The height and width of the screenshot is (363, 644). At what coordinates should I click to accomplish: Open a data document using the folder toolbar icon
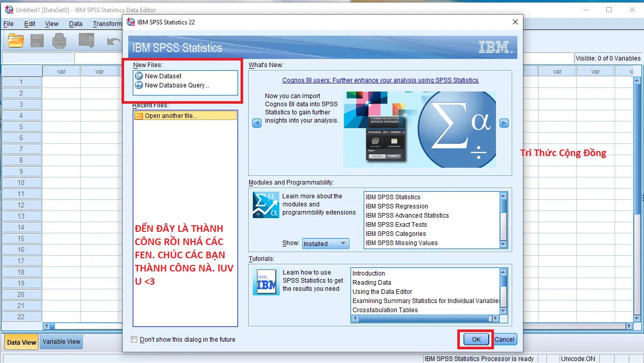[15, 41]
